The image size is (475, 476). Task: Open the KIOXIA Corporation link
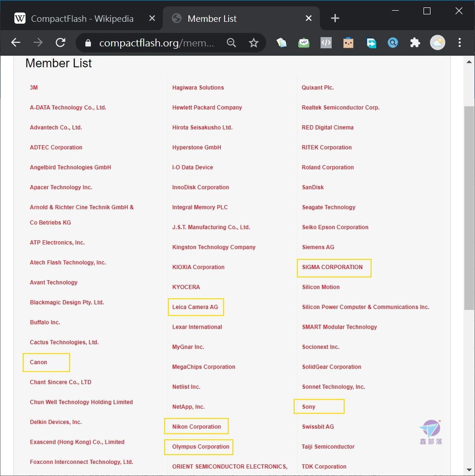coord(198,267)
